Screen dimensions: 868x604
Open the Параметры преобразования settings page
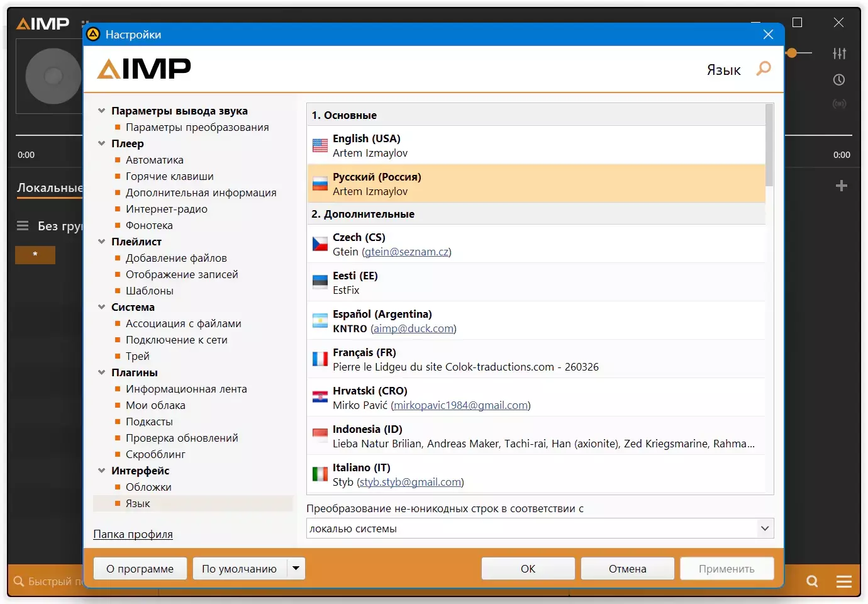(x=197, y=127)
